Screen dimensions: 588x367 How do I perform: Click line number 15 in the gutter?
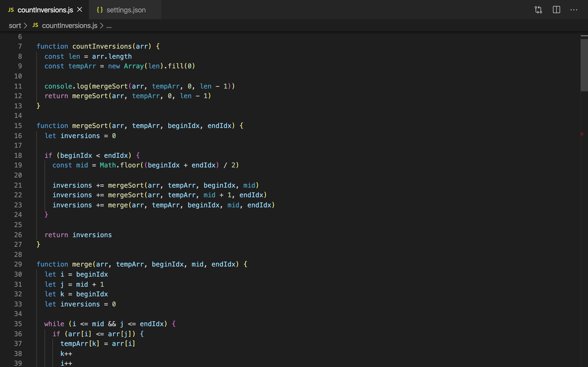[x=18, y=126]
